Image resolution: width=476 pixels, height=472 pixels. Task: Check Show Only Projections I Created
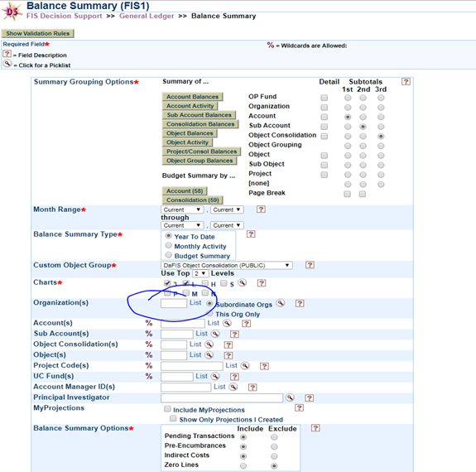(173, 418)
